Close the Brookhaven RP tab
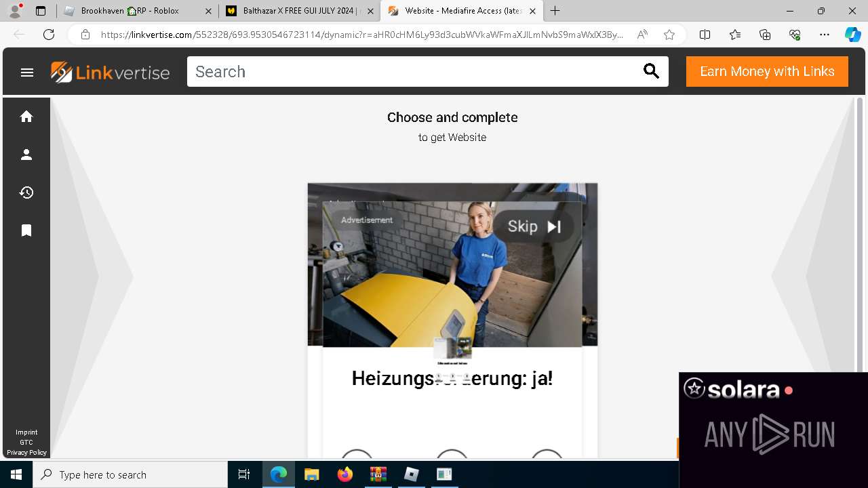 coord(208,11)
